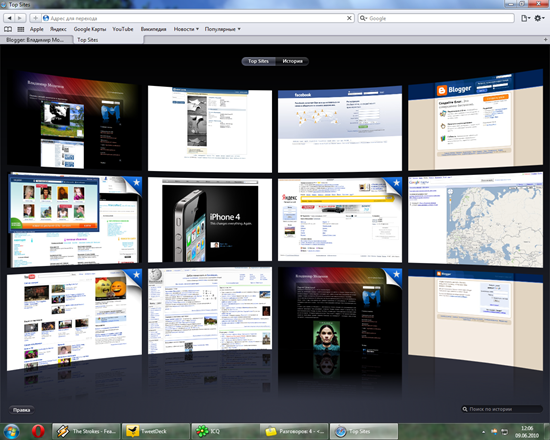The width and height of the screenshot is (550, 440).
Task: Switch to TweetDeck in the taskbar
Action: click(156, 431)
